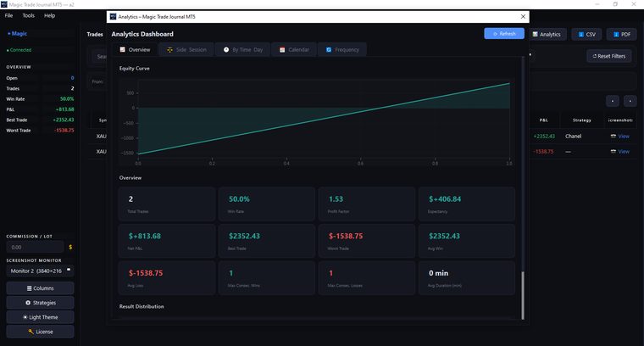Select the Chanel strategy cell
Image resolution: width=644 pixels, height=346 pixels.
(573, 136)
